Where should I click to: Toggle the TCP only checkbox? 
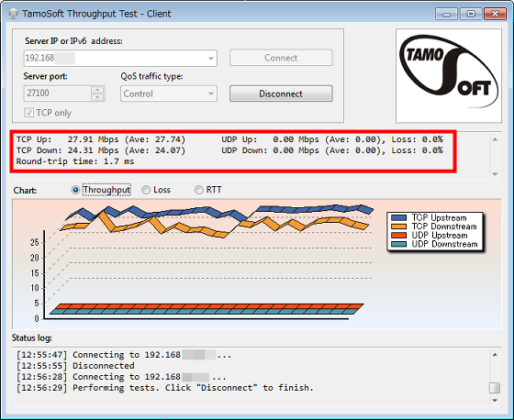point(28,113)
